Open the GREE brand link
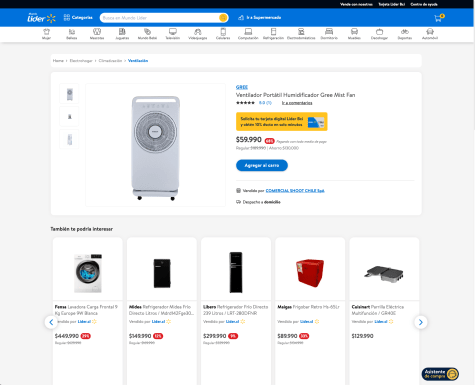475x385 pixels. (242, 87)
